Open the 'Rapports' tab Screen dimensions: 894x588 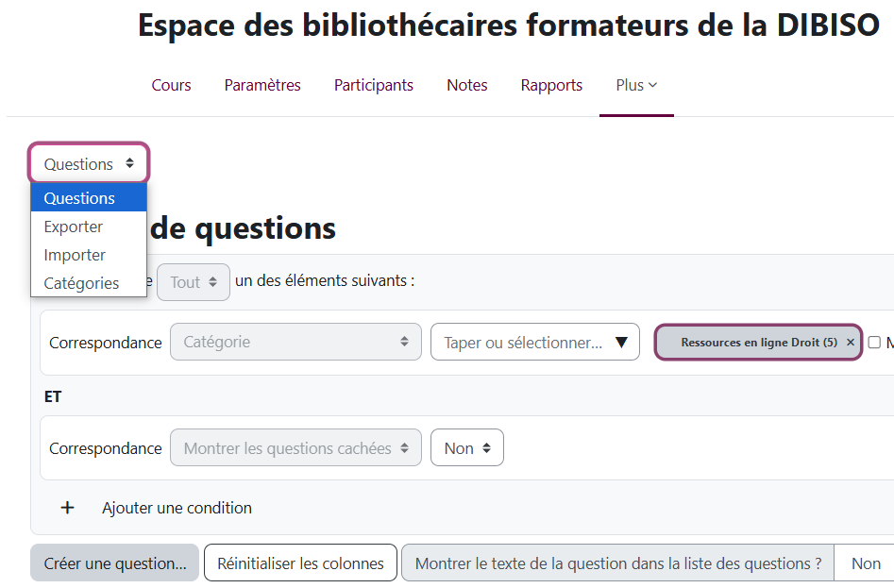pos(551,85)
